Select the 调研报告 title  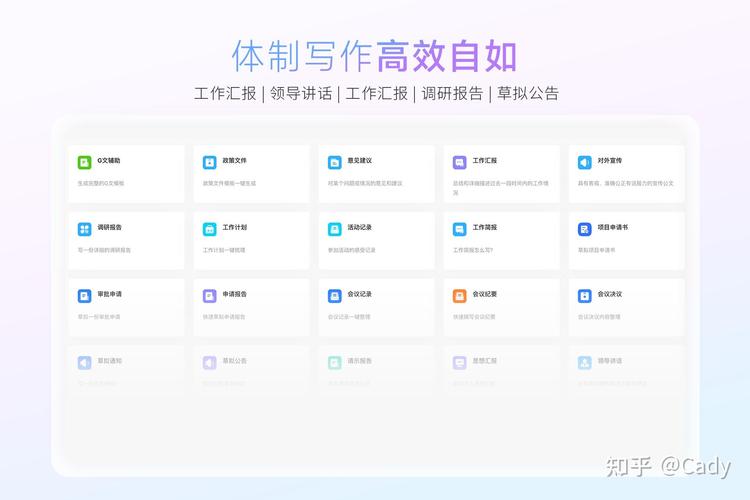(110, 227)
